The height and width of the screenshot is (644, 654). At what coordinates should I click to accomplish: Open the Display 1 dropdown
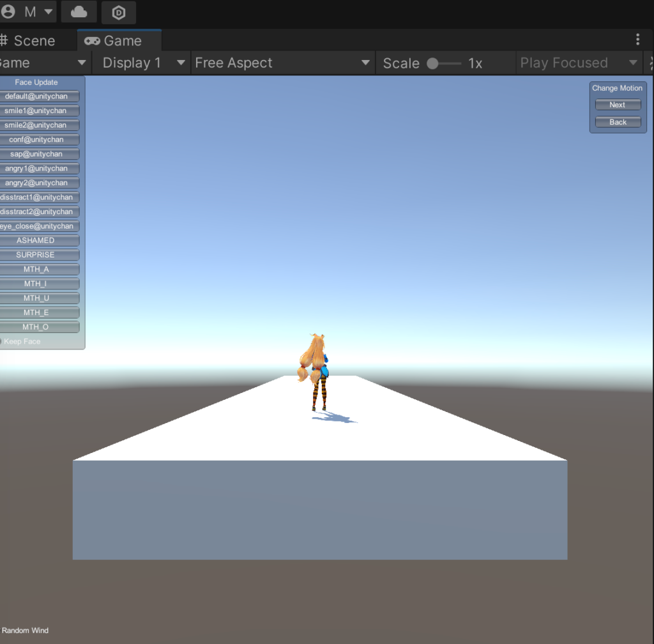[x=141, y=63]
